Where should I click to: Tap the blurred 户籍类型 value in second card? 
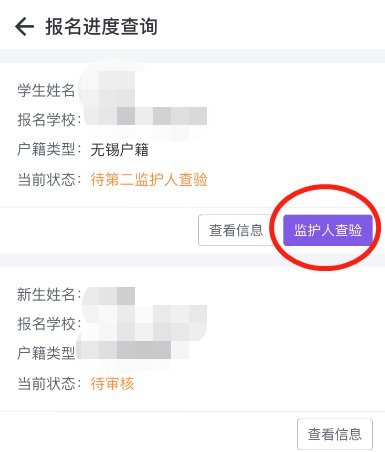coord(133,350)
